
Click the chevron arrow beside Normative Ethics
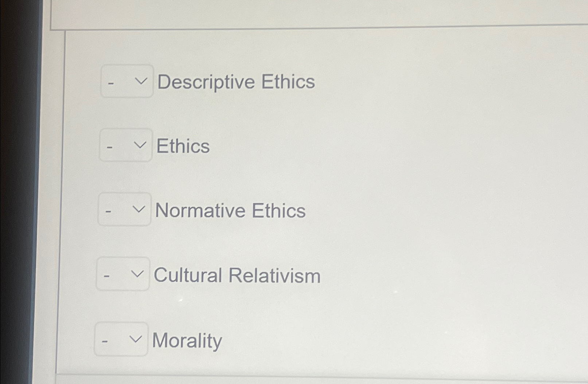pyautogui.click(x=139, y=209)
